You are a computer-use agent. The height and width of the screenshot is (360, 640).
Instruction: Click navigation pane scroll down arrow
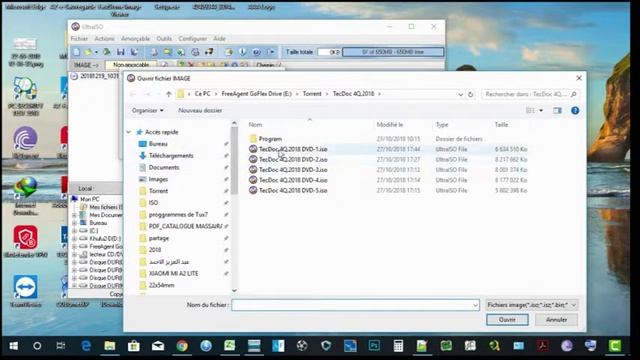(234, 291)
